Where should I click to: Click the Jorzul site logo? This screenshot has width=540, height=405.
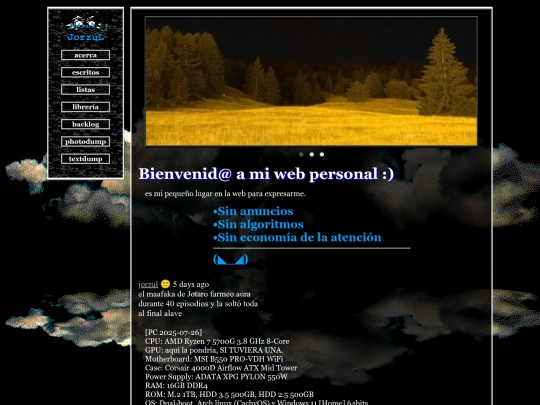pos(85,29)
